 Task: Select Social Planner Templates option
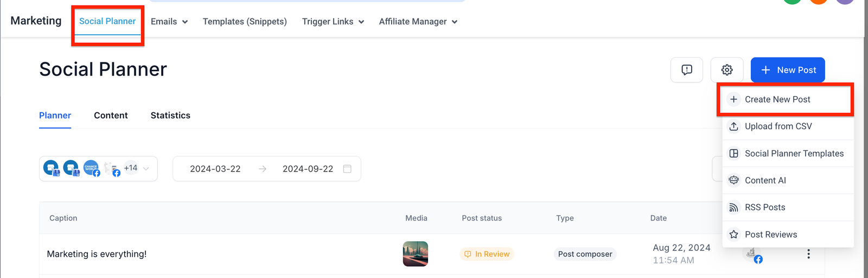[794, 154]
